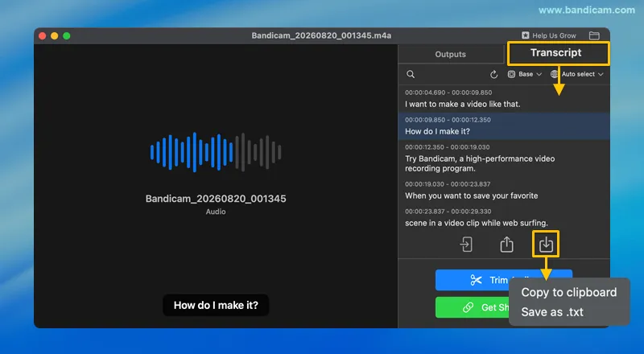Image resolution: width=644 pixels, height=354 pixels.
Task: Choose Save as .txt
Action: (552, 312)
